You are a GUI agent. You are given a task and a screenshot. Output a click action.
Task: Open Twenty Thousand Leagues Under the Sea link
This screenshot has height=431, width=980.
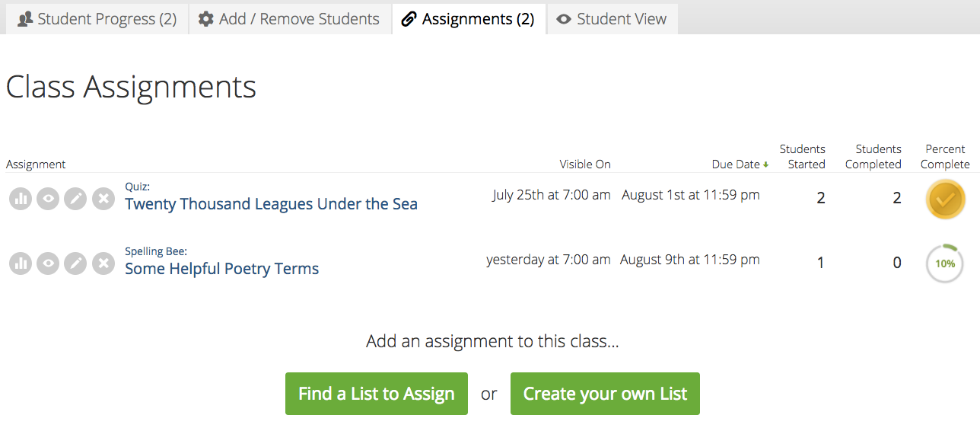pos(271,204)
